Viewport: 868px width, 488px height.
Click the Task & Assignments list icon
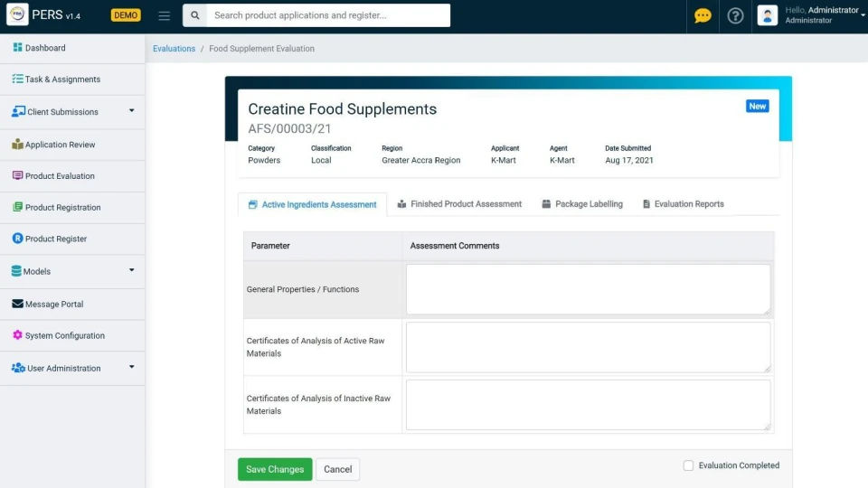(x=18, y=80)
